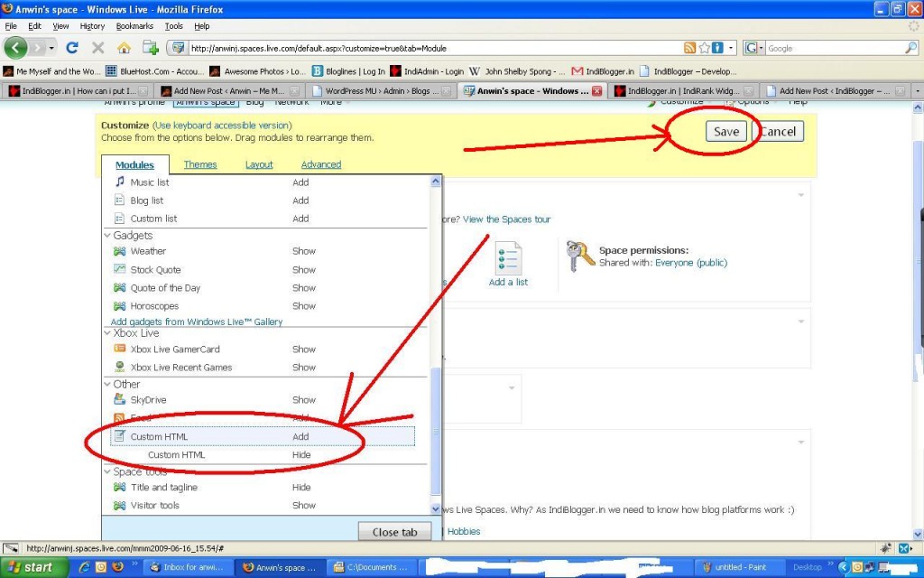This screenshot has width=924, height=578.
Task: Show the Stock Quote gadget
Action: 304,269
